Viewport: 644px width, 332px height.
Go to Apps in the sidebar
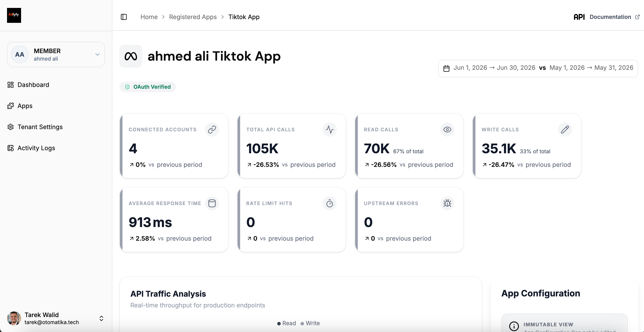pyautogui.click(x=25, y=106)
